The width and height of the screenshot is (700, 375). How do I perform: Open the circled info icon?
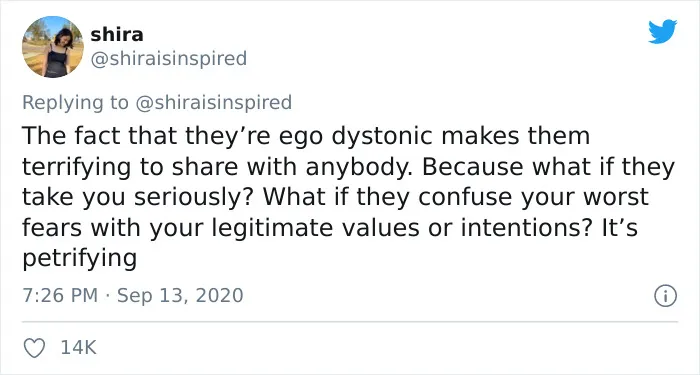(x=666, y=296)
